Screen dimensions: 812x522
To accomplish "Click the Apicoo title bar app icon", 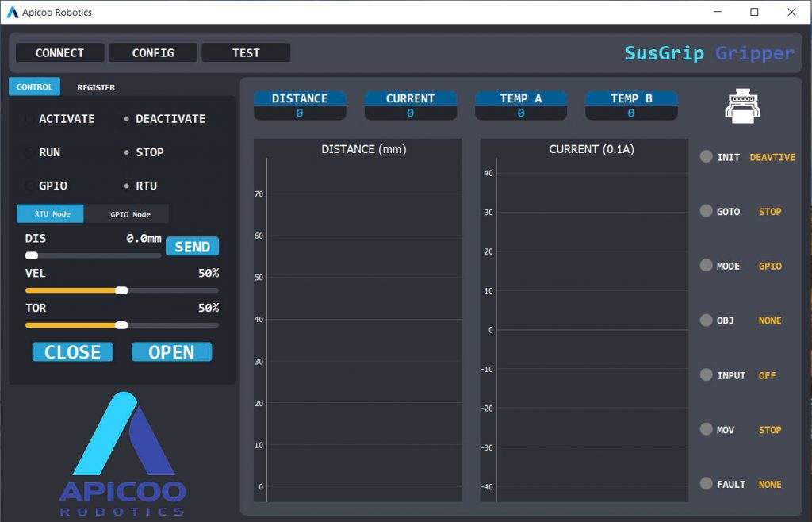I will [13, 12].
